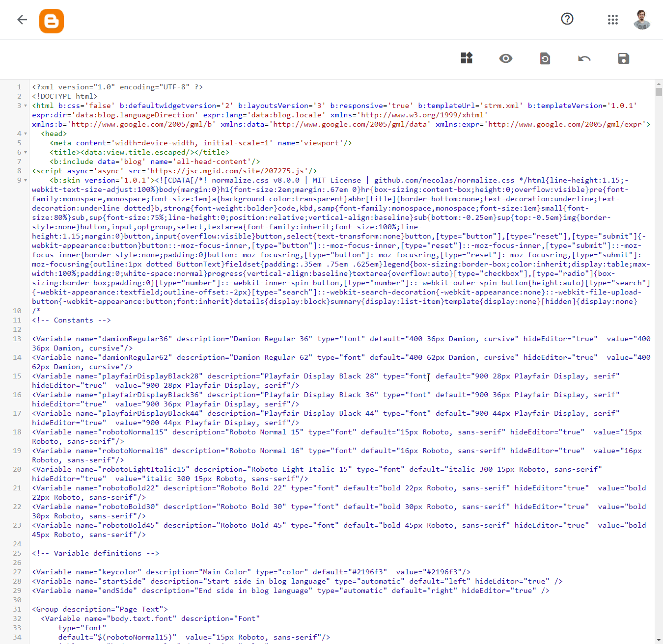Collapse the html element fold on line 3

[x=25, y=105]
